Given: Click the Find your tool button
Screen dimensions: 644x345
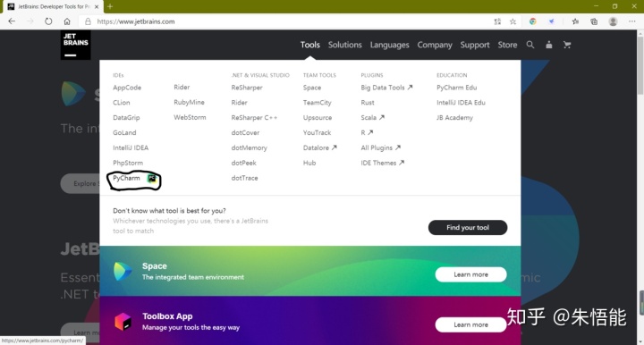Looking at the screenshot, I should pyautogui.click(x=468, y=228).
